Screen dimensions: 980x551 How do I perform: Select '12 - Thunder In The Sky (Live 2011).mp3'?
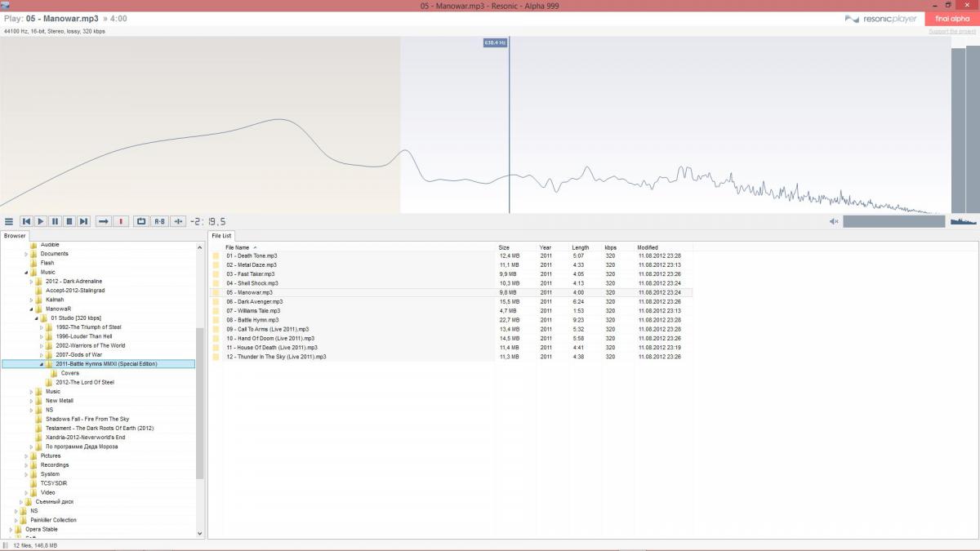276,357
